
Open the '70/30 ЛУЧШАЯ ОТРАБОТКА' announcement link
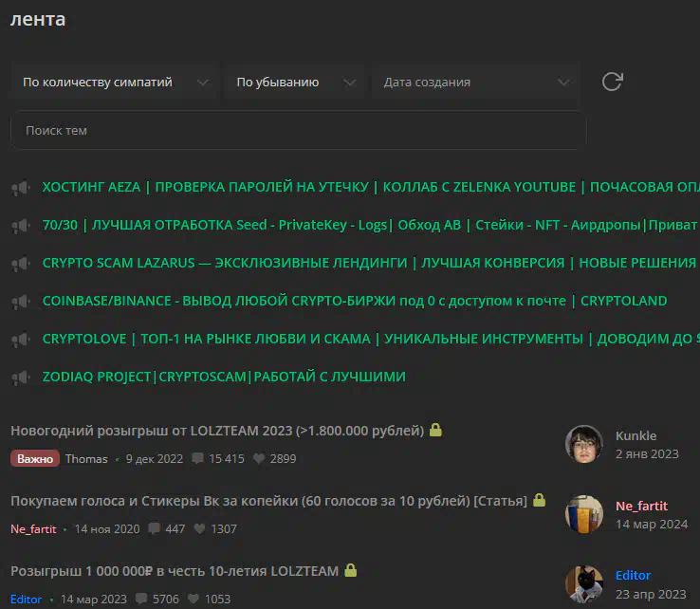tap(371, 225)
